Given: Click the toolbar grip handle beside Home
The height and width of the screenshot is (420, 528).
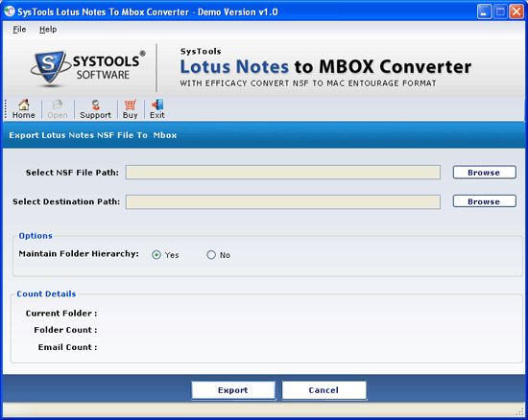Looking at the screenshot, I should point(6,109).
